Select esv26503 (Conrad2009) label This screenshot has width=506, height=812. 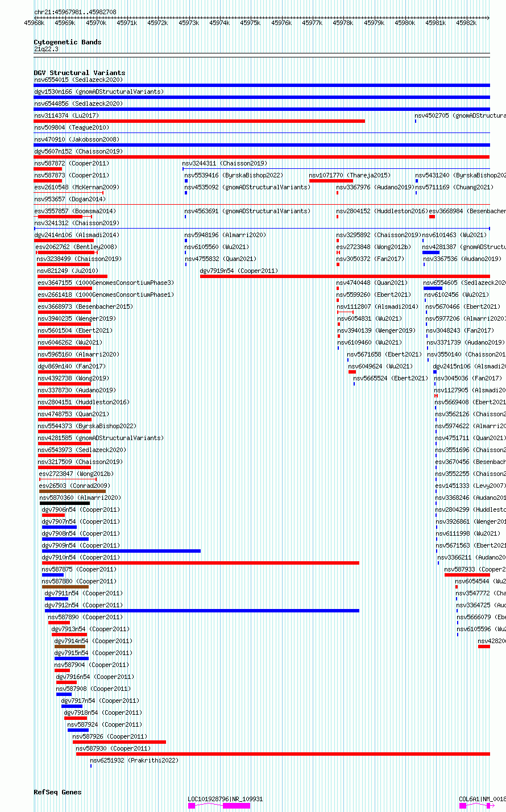click(x=74, y=486)
